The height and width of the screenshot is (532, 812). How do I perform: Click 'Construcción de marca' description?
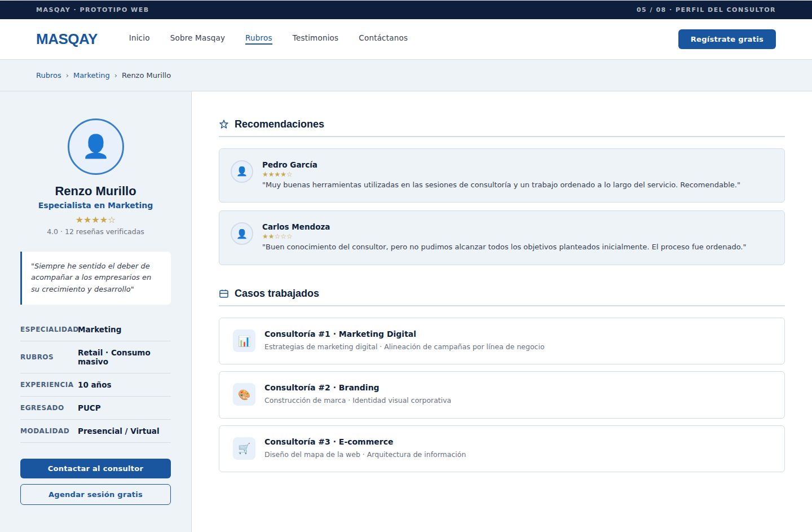(358, 400)
